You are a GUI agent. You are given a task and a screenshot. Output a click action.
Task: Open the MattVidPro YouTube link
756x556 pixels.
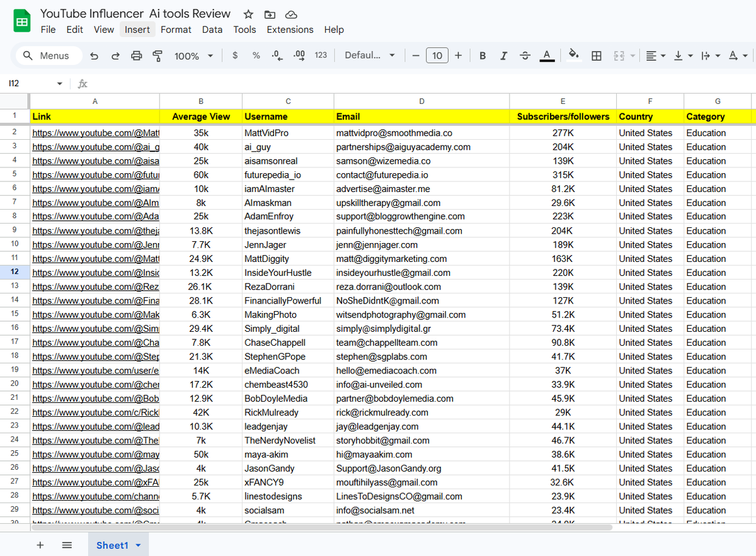click(96, 133)
